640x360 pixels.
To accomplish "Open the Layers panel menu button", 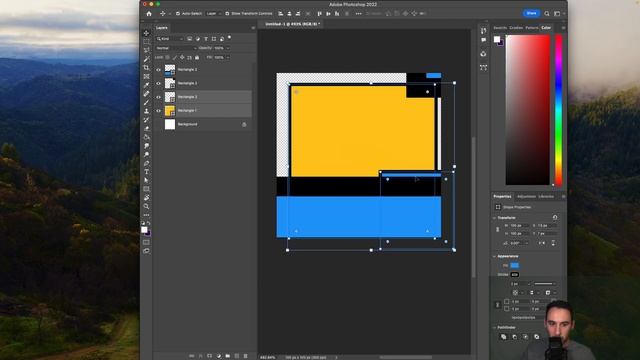I will (253, 28).
